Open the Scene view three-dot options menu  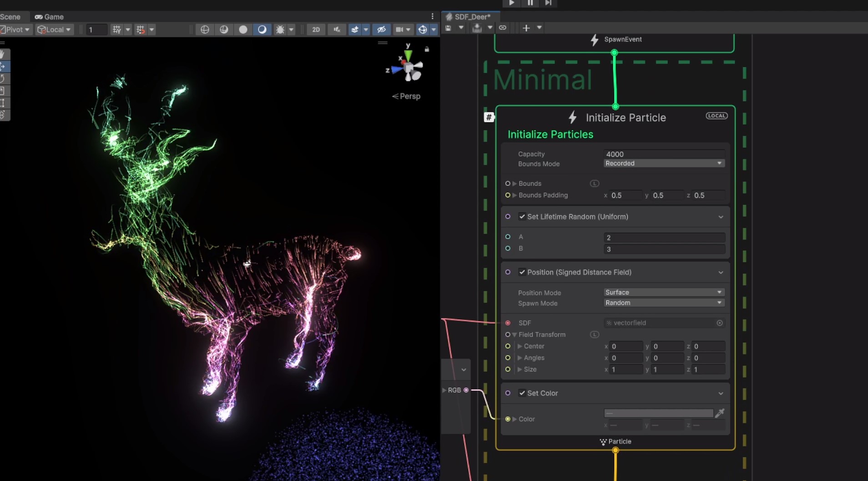pyautogui.click(x=432, y=16)
